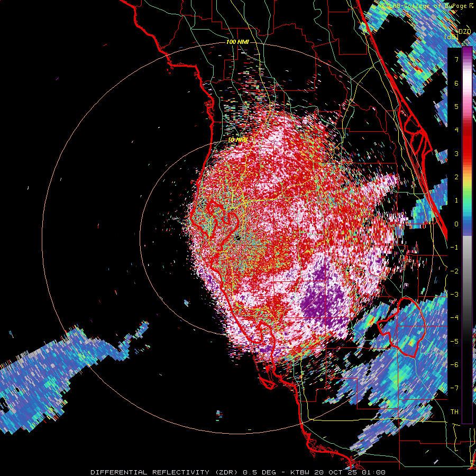Click the "7" tick label on the color scale
Image resolution: width=476 pixels, height=476 pixels.
click(x=456, y=59)
